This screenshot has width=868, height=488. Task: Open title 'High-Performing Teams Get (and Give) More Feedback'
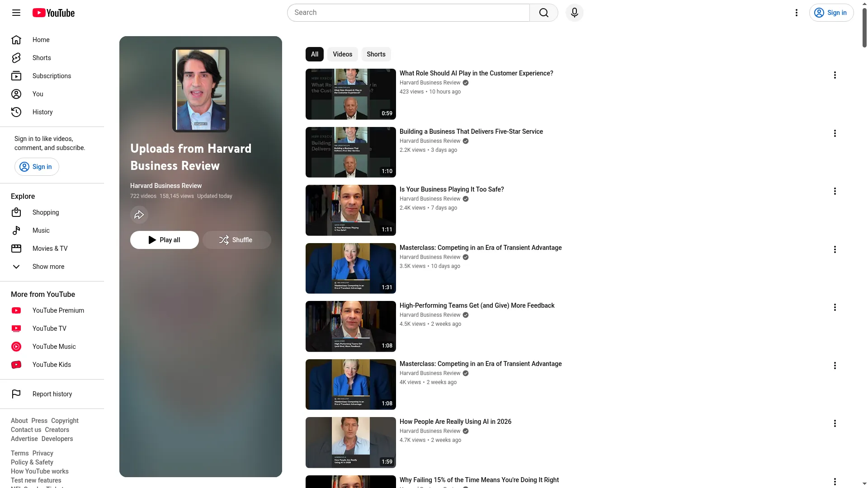tap(477, 305)
